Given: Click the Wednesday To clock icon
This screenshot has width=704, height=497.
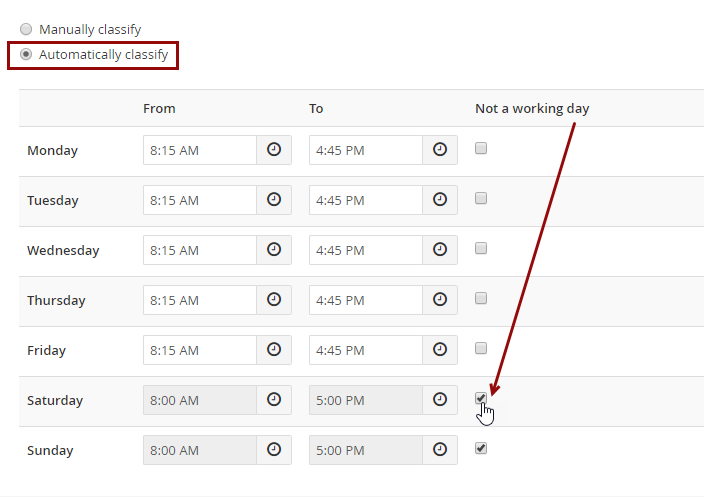Looking at the screenshot, I should tap(440, 250).
